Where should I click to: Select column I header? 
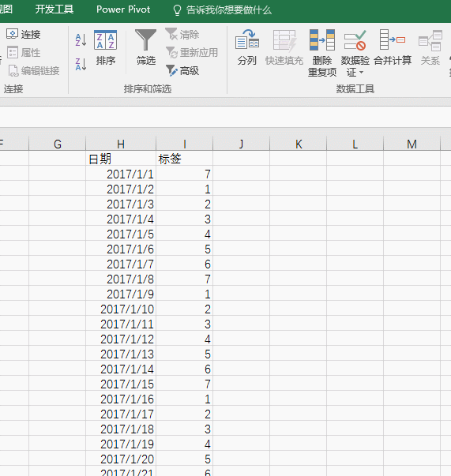click(x=184, y=144)
